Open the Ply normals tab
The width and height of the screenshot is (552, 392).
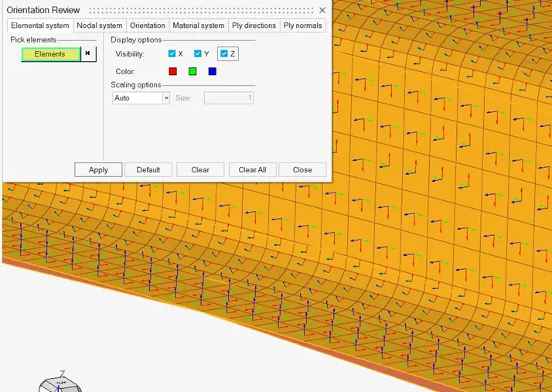[302, 26]
